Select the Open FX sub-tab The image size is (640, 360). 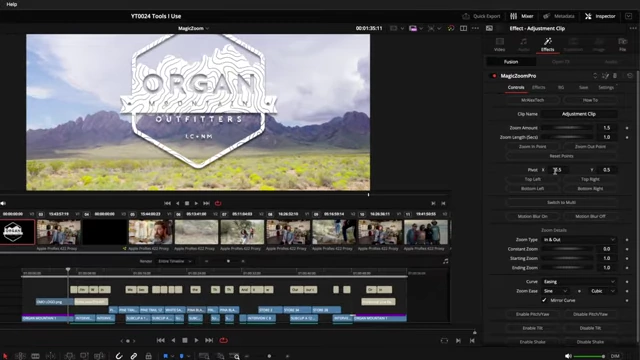pyautogui.click(x=560, y=62)
